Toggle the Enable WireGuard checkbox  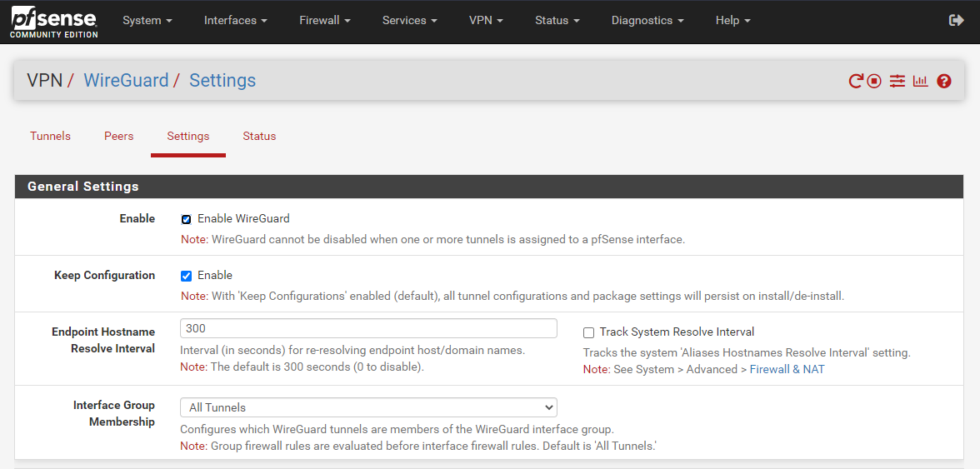(x=187, y=219)
